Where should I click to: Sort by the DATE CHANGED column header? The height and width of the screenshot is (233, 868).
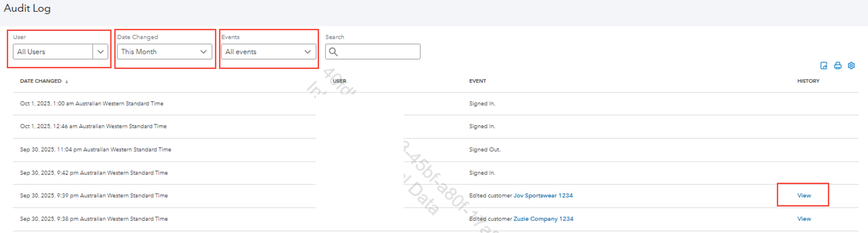pyautogui.click(x=41, y=81)
